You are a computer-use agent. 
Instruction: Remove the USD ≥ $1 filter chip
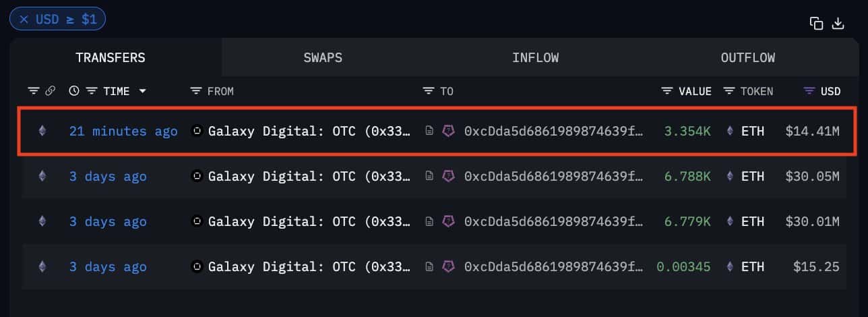coord(24,20)
